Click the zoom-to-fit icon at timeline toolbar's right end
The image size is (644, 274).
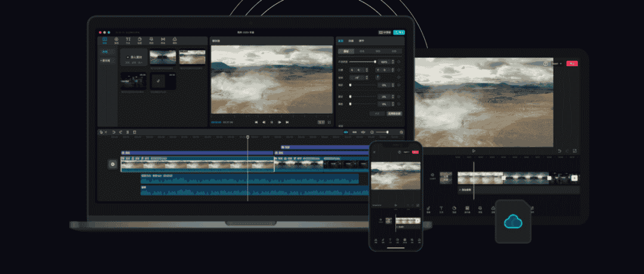401,132
